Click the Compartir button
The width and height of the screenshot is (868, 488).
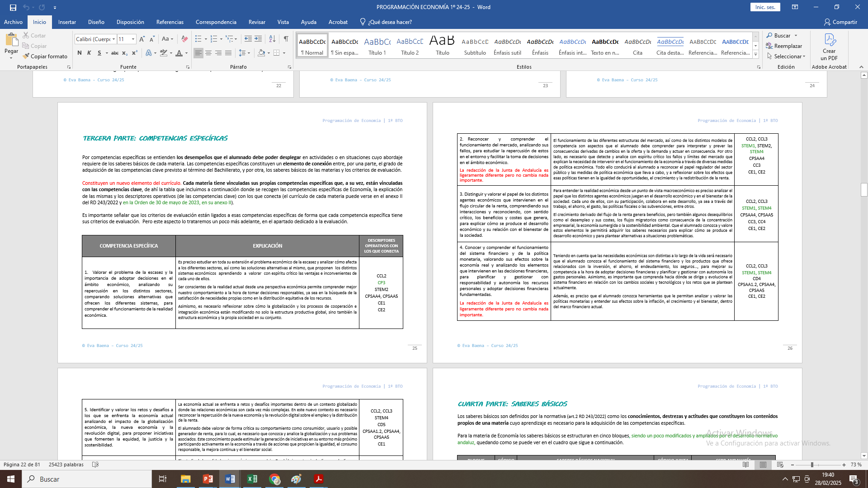tap(840, 22)
